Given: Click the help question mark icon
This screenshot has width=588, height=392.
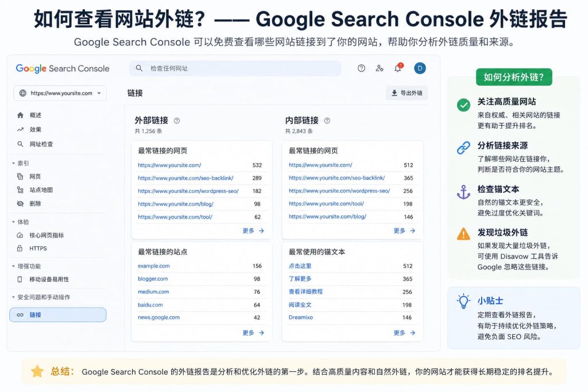Looking at the screenshot, I should [x=361, y=68].
